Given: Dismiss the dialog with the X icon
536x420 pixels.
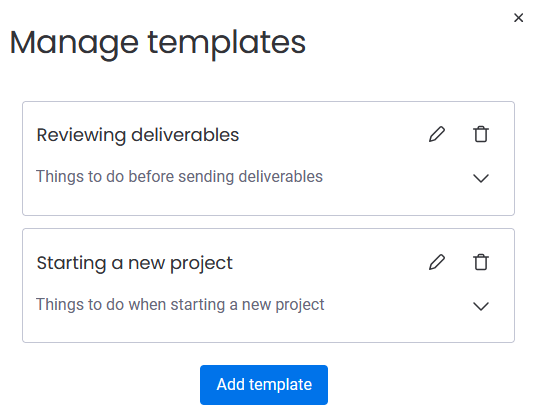Looking at the screenshot, I should (x=518, y=18).
